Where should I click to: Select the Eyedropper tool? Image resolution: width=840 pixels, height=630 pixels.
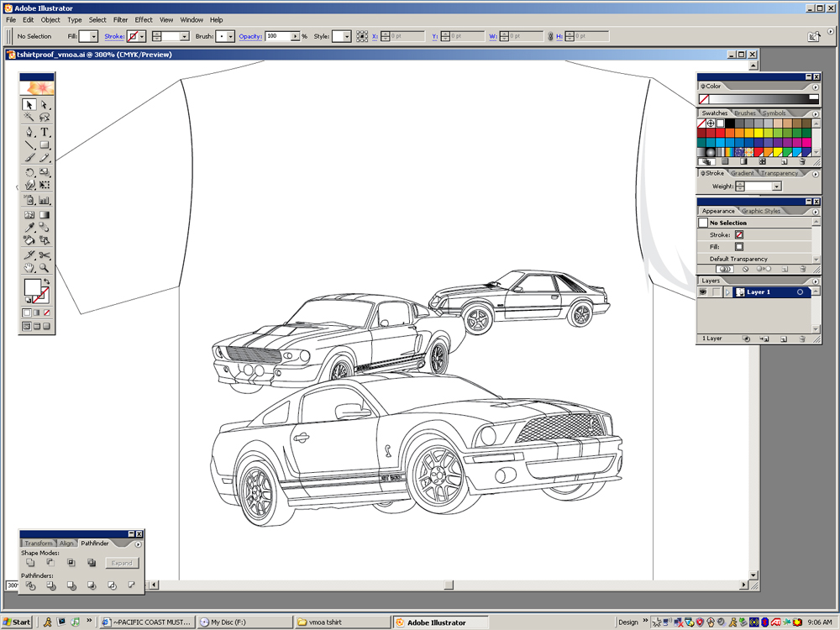tap(29, 227)
